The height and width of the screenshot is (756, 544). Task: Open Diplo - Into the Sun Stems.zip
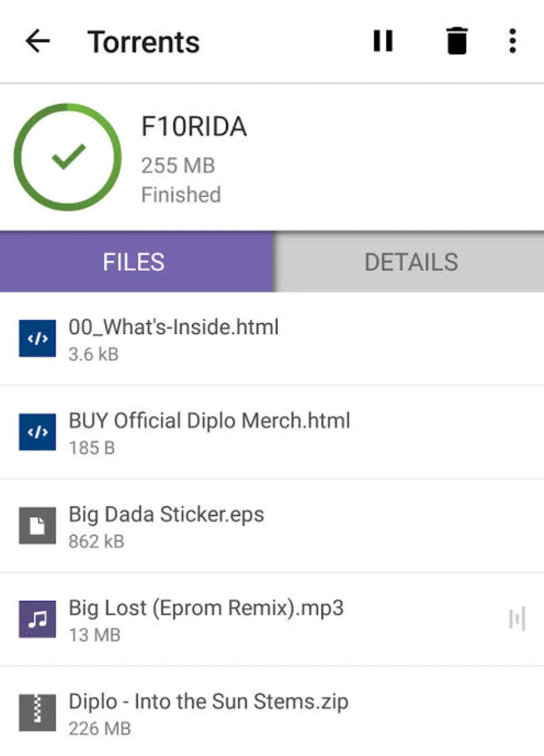[208, 702]
